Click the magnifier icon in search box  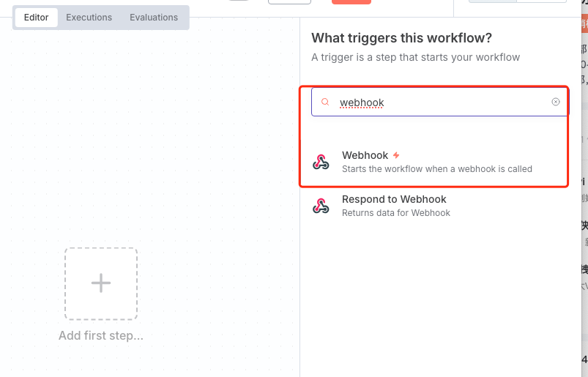[x=326, y=102]
